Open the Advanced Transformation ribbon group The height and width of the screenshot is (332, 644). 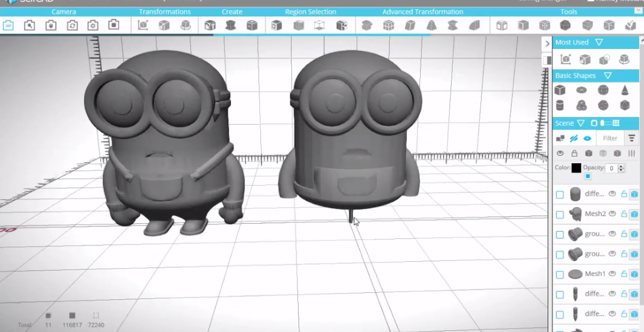point(423,12)
